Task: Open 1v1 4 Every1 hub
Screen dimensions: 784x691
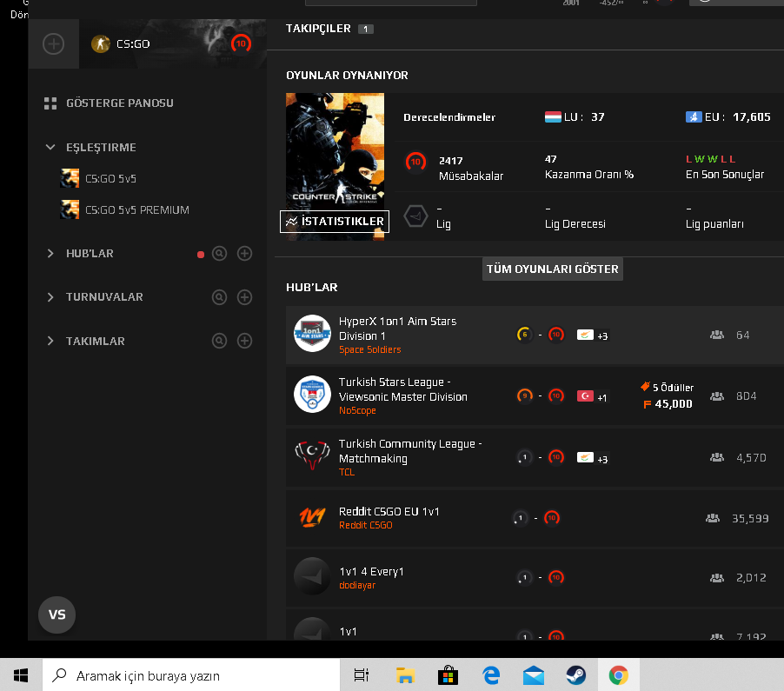Action: click(371, 572)
